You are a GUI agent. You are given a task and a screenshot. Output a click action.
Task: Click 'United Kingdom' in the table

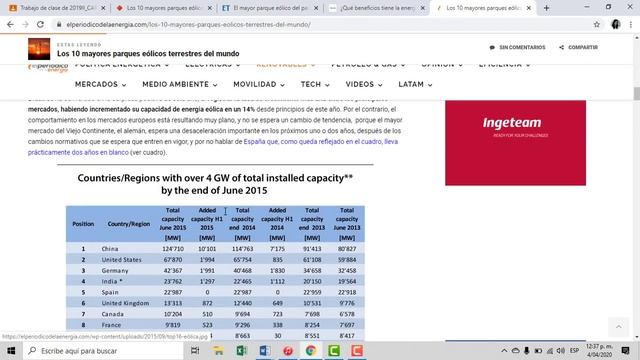pos(125,303)
